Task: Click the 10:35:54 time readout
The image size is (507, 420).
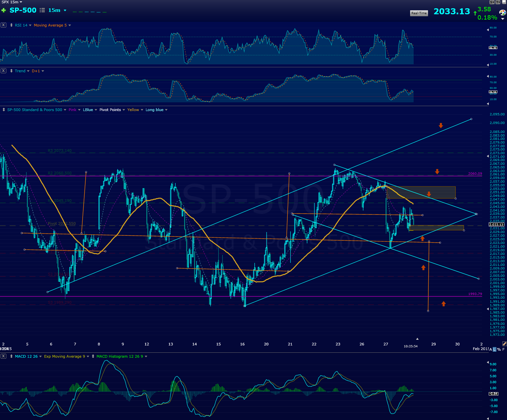Action: click(x=410, y=346)
